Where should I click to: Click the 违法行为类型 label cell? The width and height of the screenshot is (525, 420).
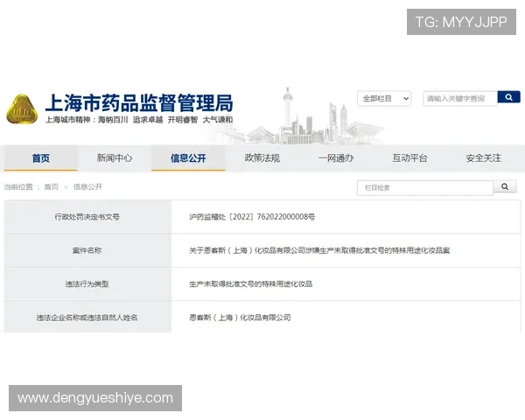pos(87,284)
